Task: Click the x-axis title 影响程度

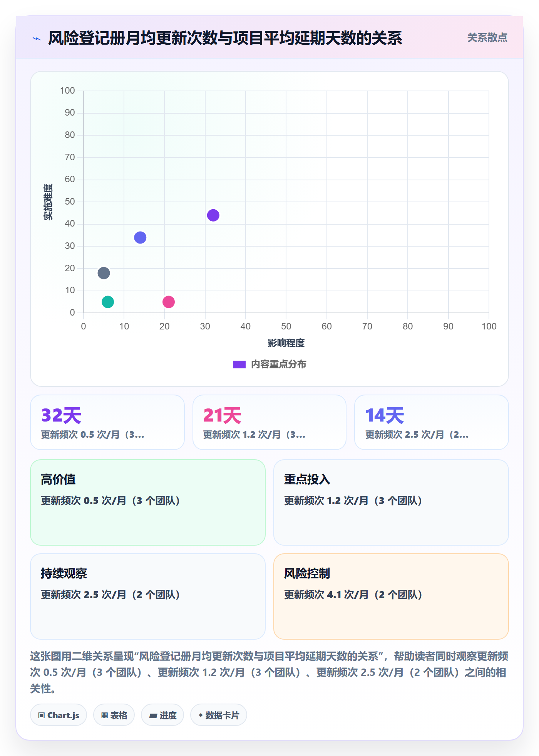Action: click(x=286, y=343)
